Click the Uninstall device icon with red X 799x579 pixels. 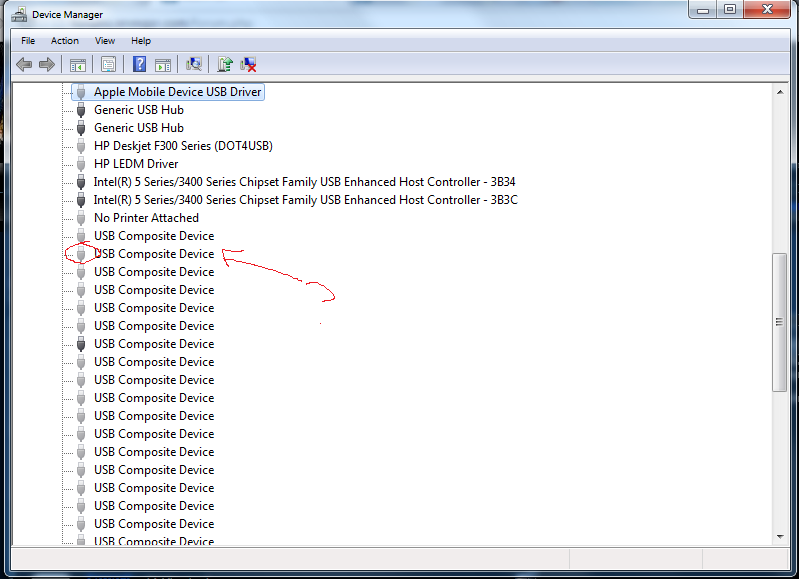point(248,64)
